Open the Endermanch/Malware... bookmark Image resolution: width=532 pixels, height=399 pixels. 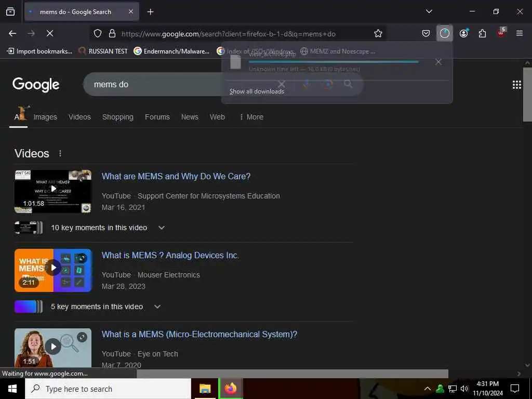(x=171, y=51)
